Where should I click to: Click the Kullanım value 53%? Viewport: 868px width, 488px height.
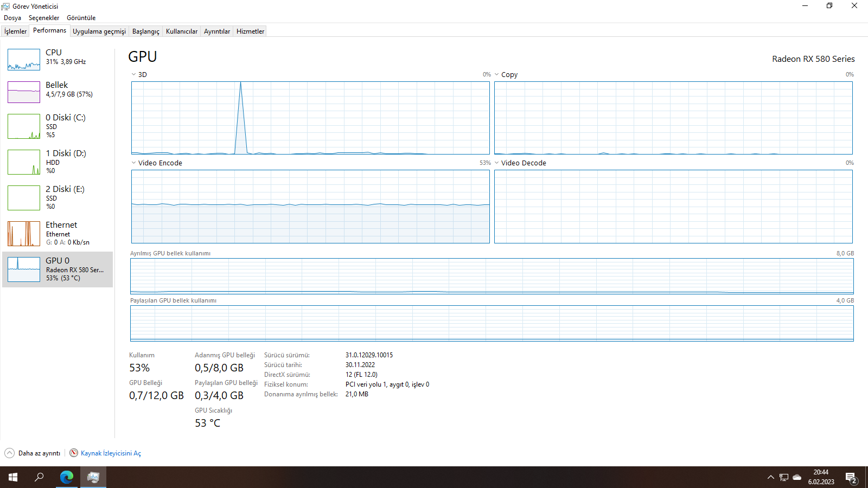click(139, 368)
